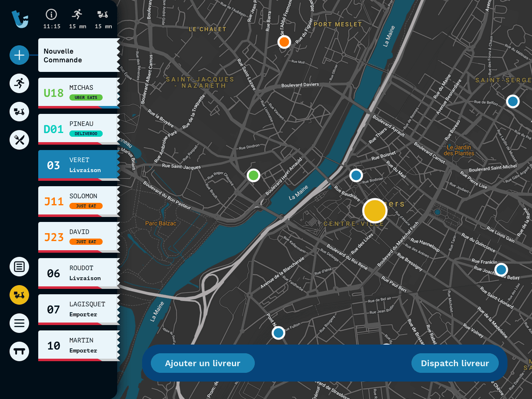Select the orange map marker near Port Meslet
The image size is (532, 399).
pos(284,42)
